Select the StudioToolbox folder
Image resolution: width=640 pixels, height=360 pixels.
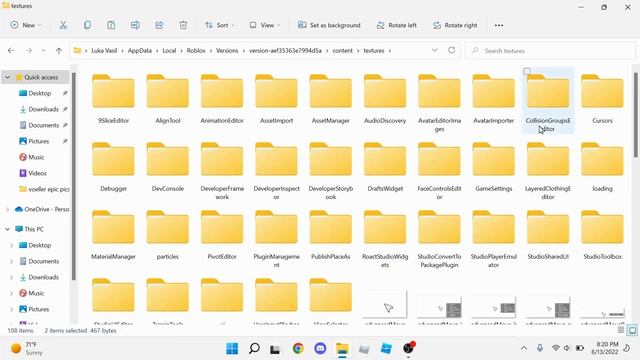(x=602, y=235)
